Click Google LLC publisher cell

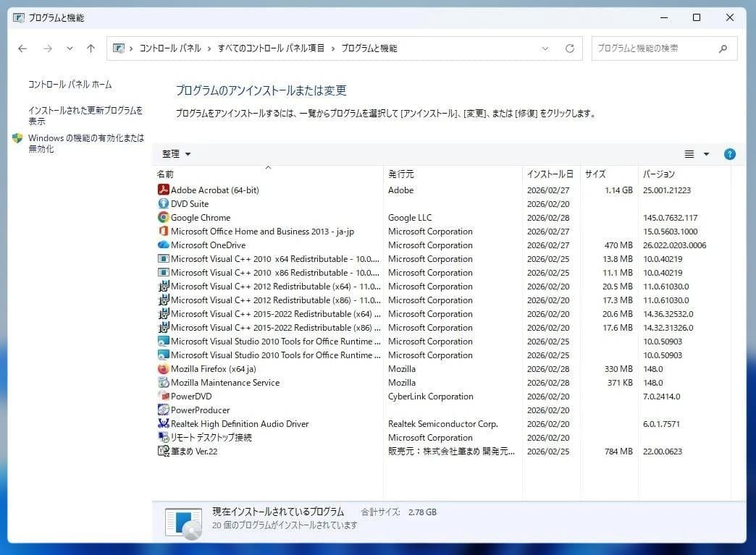click(x=410, y=217)
